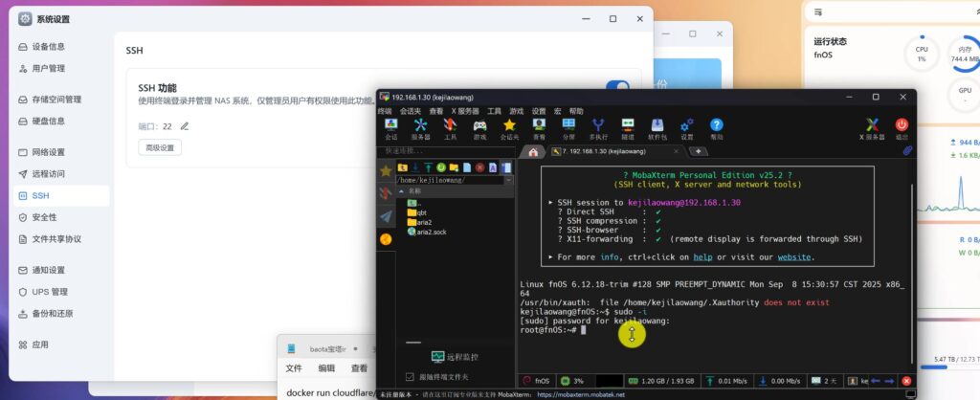
Task: Add a new tab with the plus button
Action: tap(698, 151)
